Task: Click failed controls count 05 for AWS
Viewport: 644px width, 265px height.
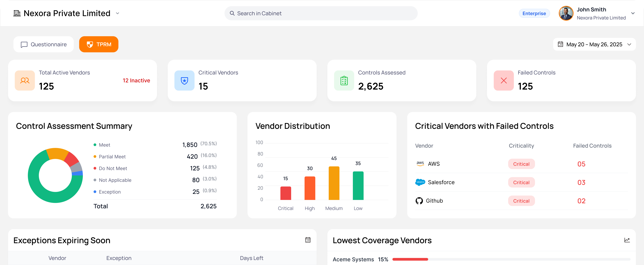Action: pyautogui.click(x=581, y=164)
